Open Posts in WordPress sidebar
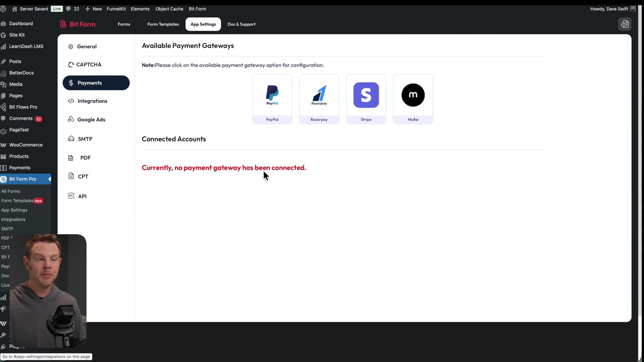 15,61
